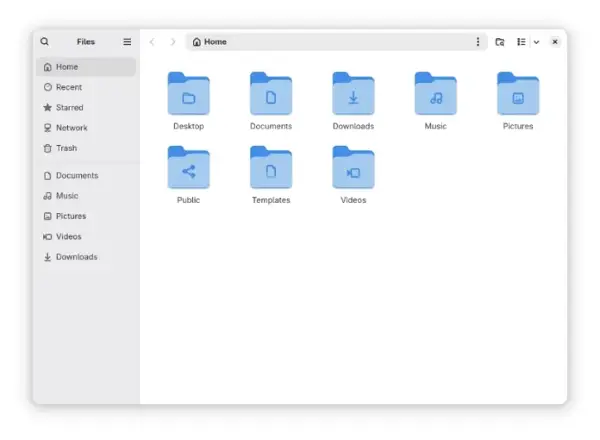Viewport: 600px width, 440px height.
Task: Select the Desktop folder icon
Action: coord(188,95)
